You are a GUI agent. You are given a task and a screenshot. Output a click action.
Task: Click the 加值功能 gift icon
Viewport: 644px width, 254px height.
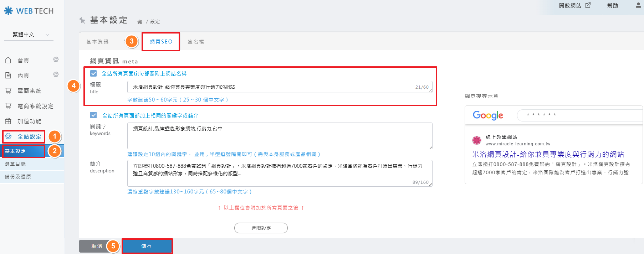click(x=8, y=121)
